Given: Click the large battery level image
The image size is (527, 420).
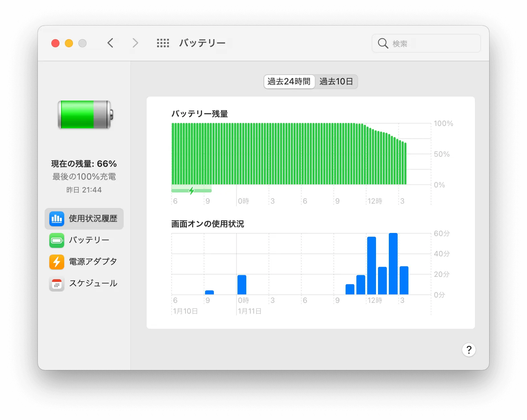Looking at the screenshot, I should (x=85, y=115).
